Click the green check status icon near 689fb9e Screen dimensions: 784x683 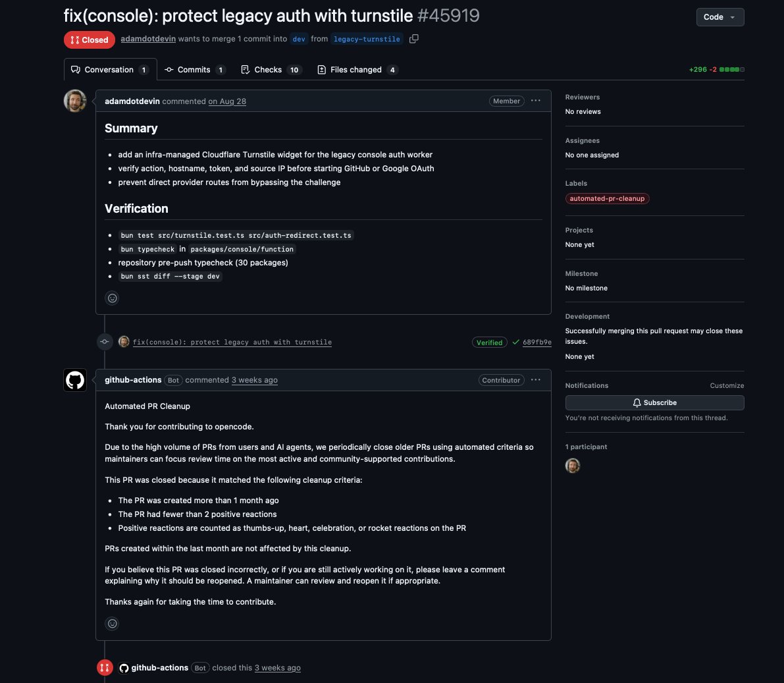pyautogui.click(x=515, y=342)
